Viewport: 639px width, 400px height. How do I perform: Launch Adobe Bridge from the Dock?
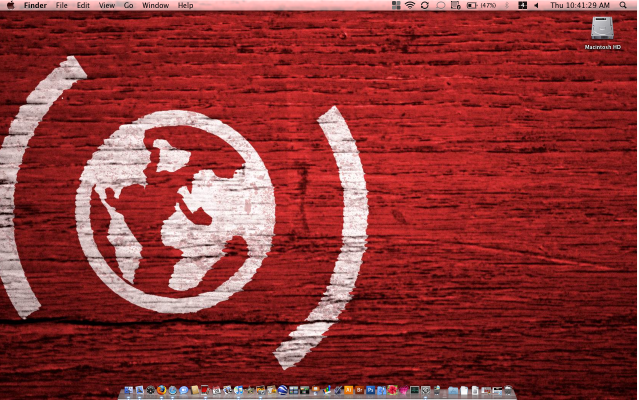(x=359, y=390)
